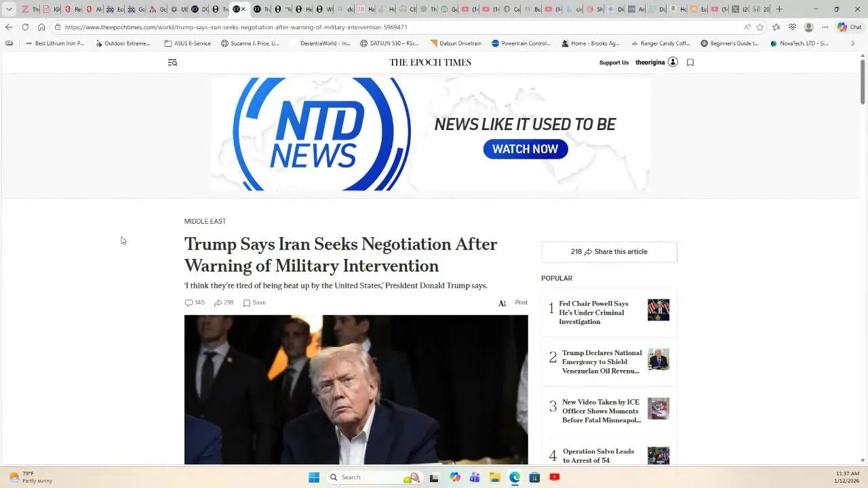Toggle favorite star in the address bar

760,27
